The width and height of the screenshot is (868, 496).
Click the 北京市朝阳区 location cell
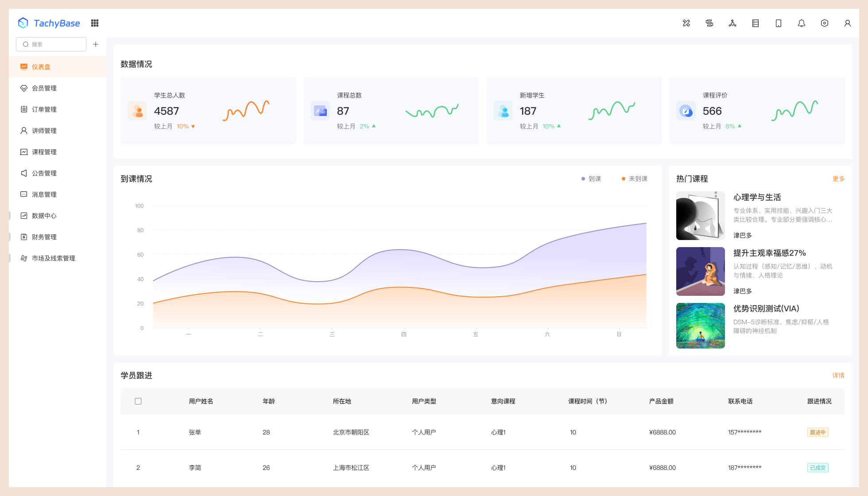tap(351, 432)
